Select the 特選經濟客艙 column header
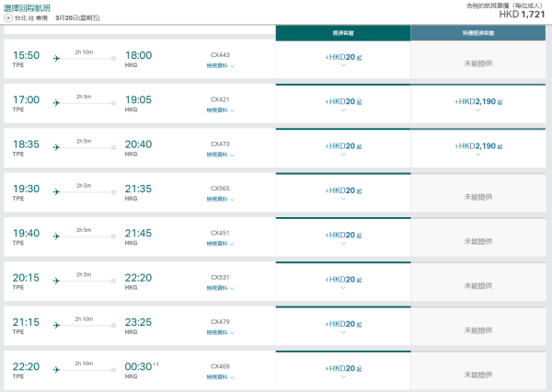 click(x=477, y=32)
